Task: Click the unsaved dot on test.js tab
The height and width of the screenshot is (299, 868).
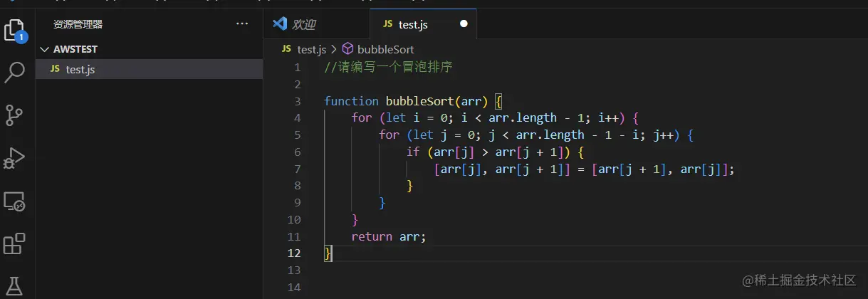Action: click(464, 24)
